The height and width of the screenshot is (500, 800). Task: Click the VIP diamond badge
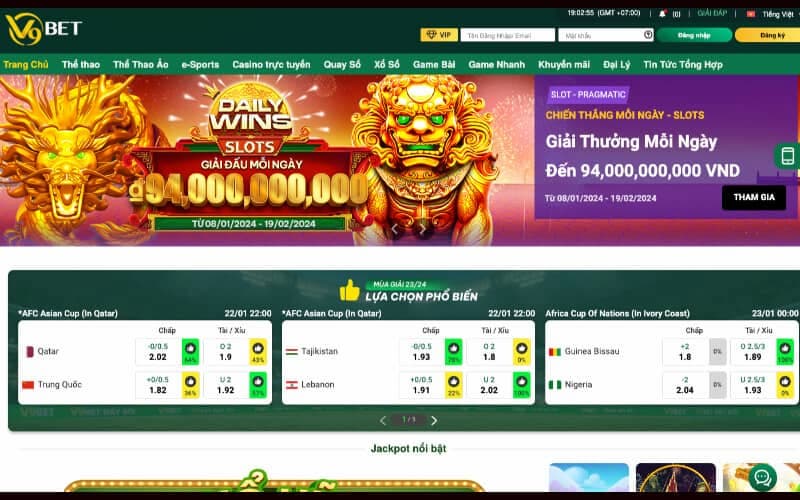[439, 35]
